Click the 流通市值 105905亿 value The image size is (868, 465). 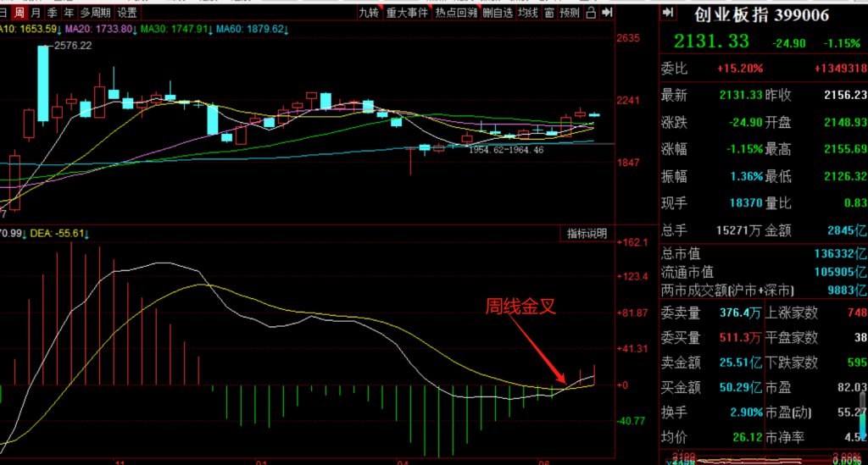(840, 272)
